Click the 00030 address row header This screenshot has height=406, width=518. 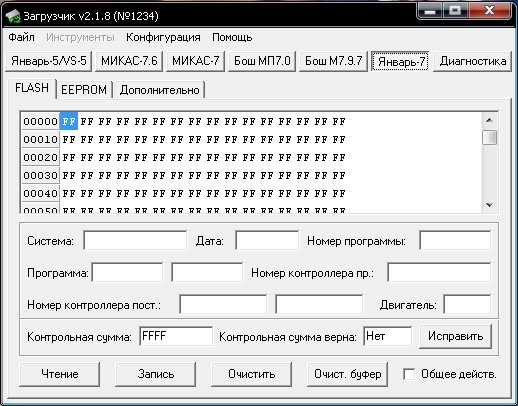[40, 175]
